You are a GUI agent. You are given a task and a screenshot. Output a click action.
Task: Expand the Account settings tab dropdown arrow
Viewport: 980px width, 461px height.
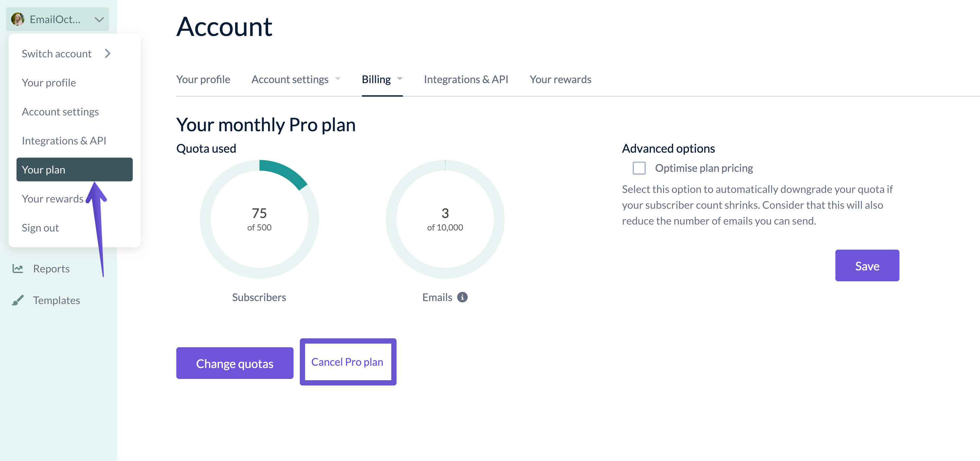click(337, 79)
